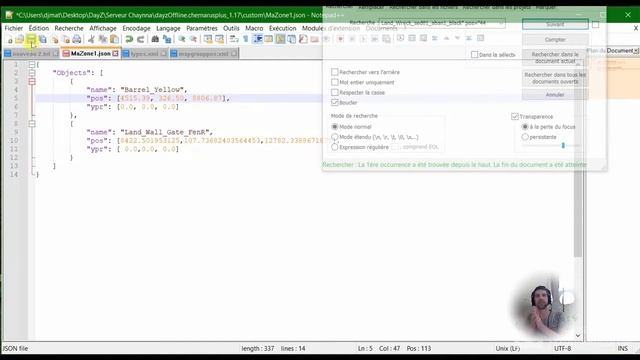Viewport: 640px width, 360px height.
Task: Open the Macro menu
Action: click(254, 28)
